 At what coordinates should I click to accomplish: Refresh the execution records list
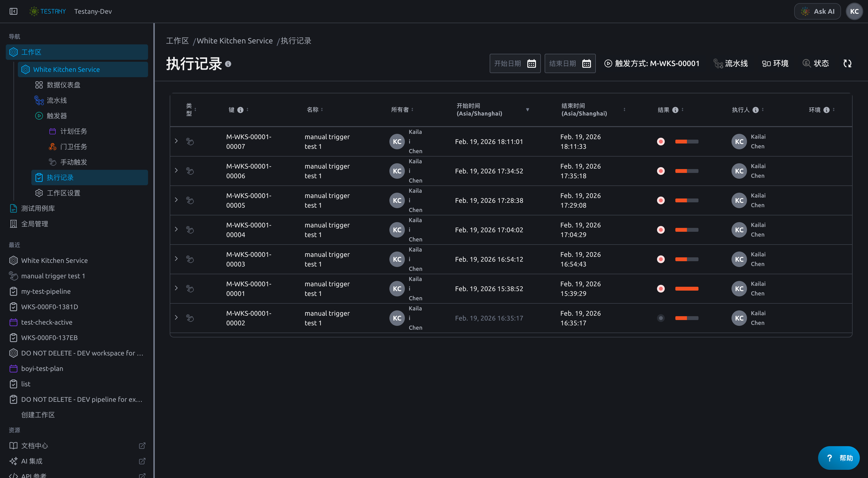pyautogui.click(x=848, y=63)
